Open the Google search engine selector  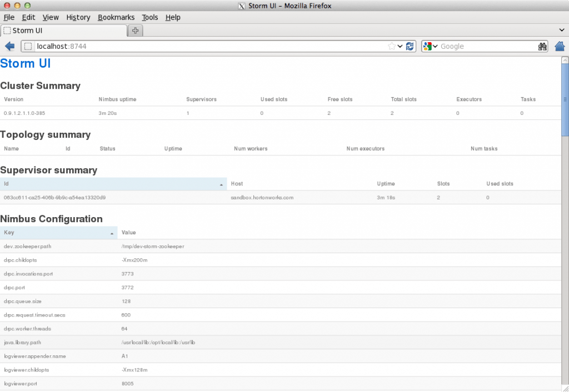pos(431,47)
